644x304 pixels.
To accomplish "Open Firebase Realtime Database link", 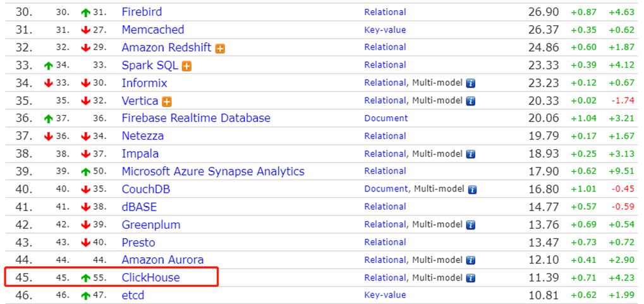I will [196, 118].
